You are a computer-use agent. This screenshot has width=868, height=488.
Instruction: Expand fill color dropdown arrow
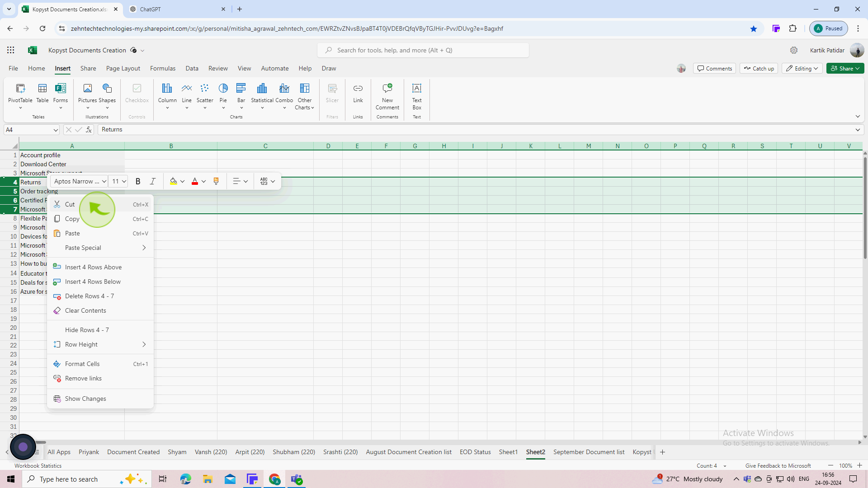click(x=183, y=181)
